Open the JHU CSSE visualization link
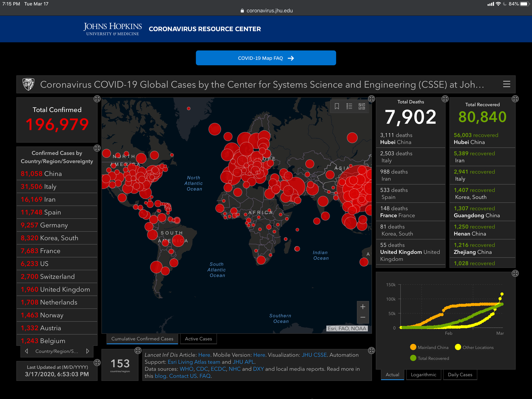 314,355
